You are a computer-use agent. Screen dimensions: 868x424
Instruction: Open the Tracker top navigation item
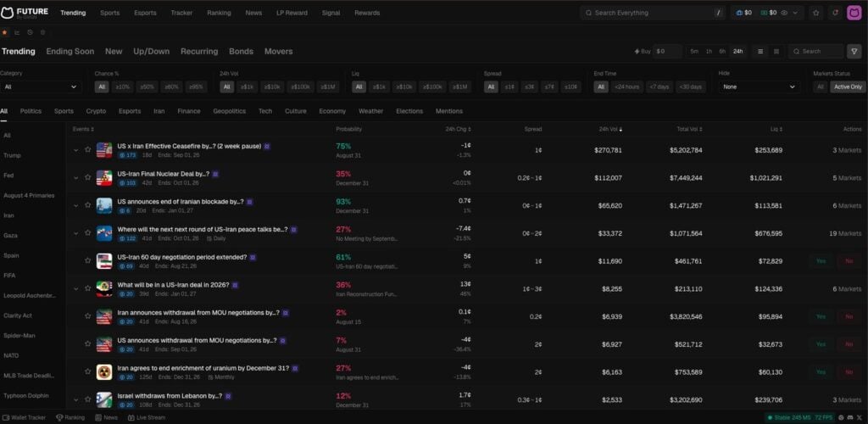[181, 13]
